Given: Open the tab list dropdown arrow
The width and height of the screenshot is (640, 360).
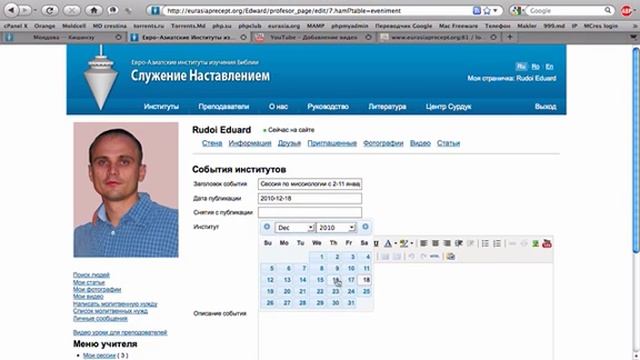Looking at the screenshot, I should coord(633,37).
